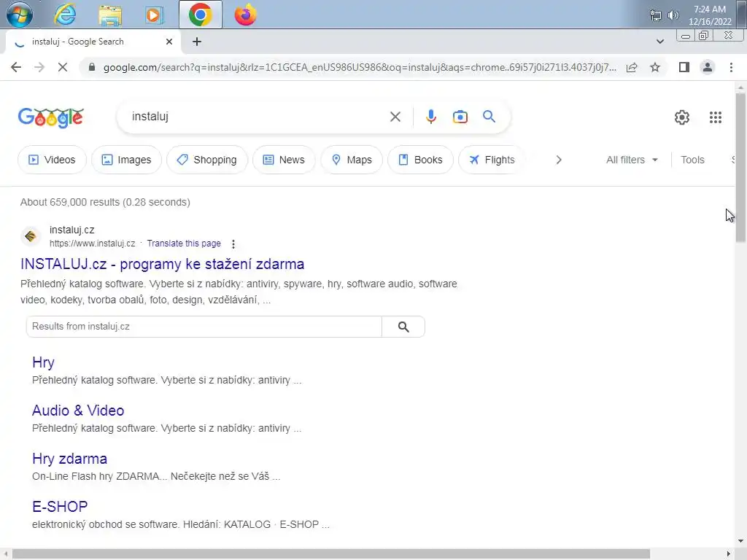Search by image with camera icon
The image size is (747, 560).
click(460, 117)
